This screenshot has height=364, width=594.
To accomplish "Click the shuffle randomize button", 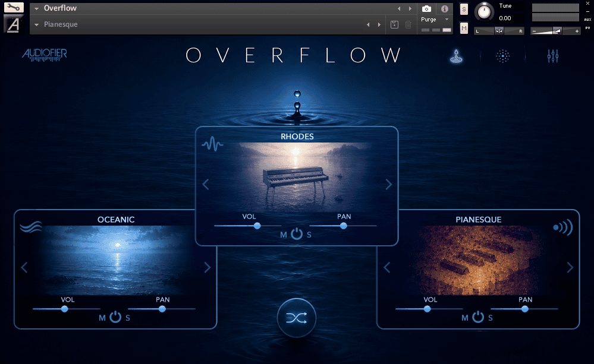I will click(296, 318).
